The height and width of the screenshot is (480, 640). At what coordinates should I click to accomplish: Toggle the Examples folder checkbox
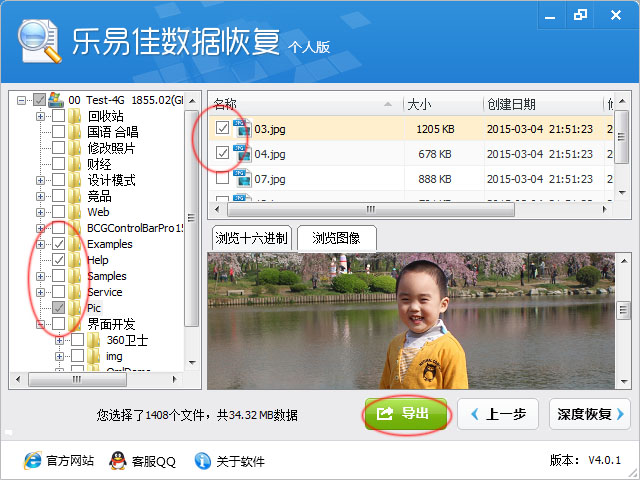tap(58, 244)
